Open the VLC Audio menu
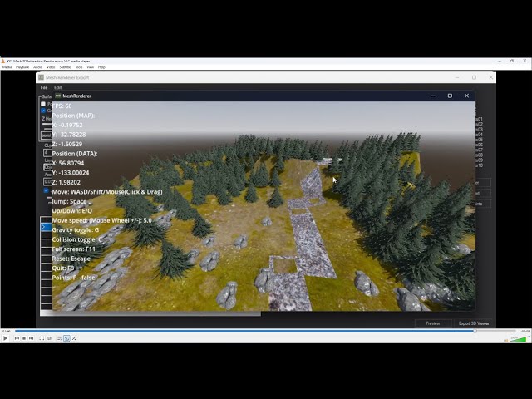This screenshot has height=399, width=532. [x=37, y=67]
